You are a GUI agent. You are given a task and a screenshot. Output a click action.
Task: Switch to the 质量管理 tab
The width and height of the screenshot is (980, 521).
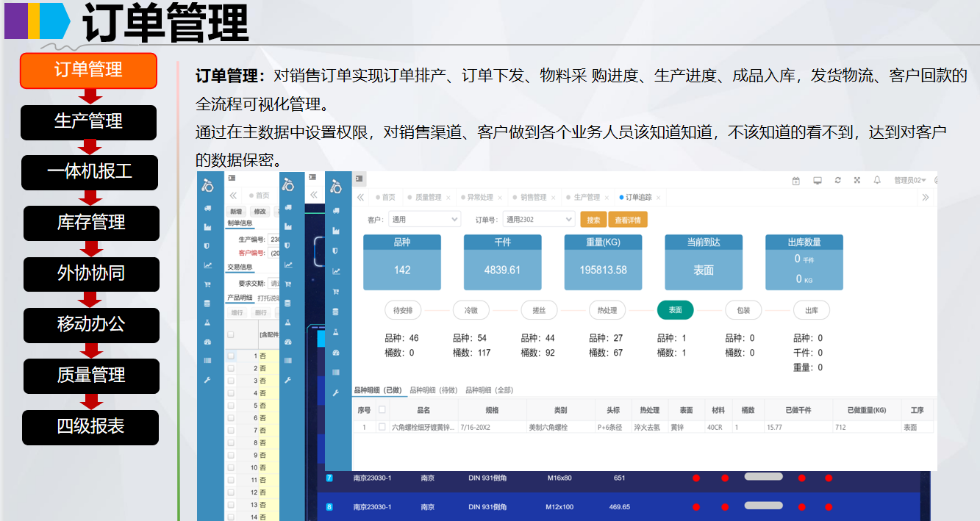click(429, 198)
